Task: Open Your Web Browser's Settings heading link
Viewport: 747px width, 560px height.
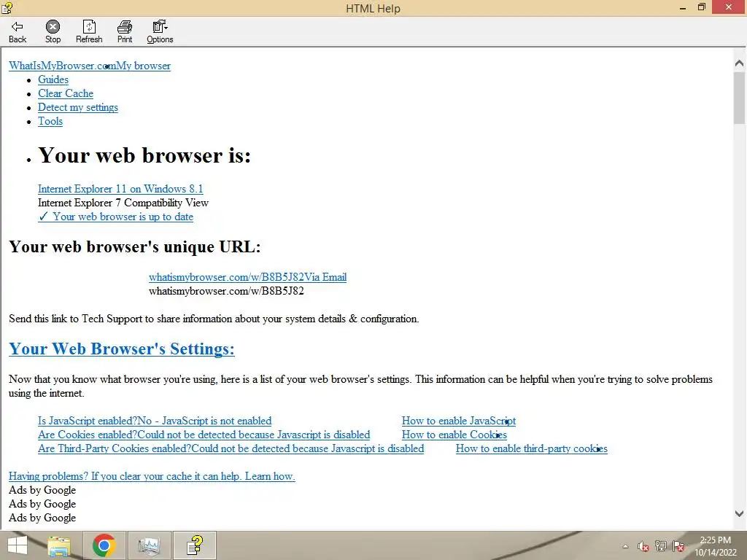Action: (x=122, y=349)
